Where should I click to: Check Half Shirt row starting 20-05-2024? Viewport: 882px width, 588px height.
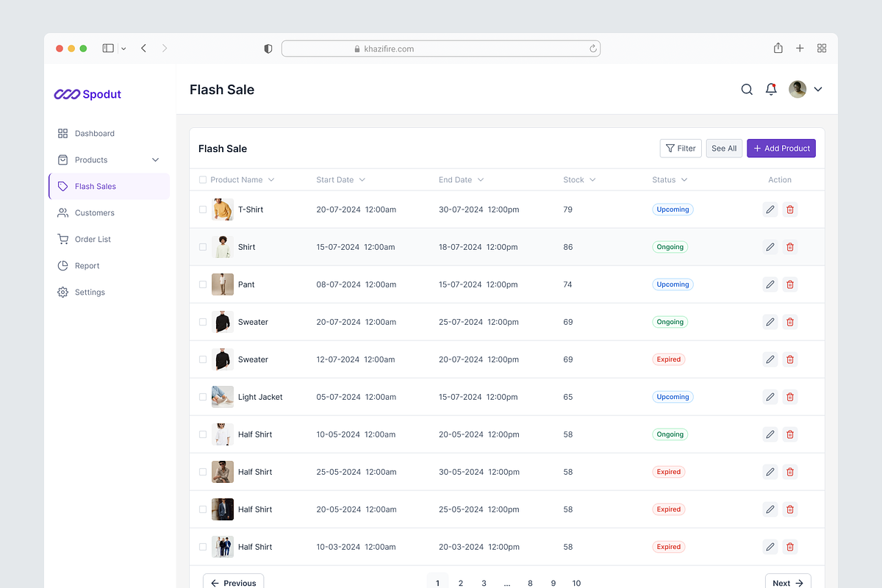pos(203,509)
